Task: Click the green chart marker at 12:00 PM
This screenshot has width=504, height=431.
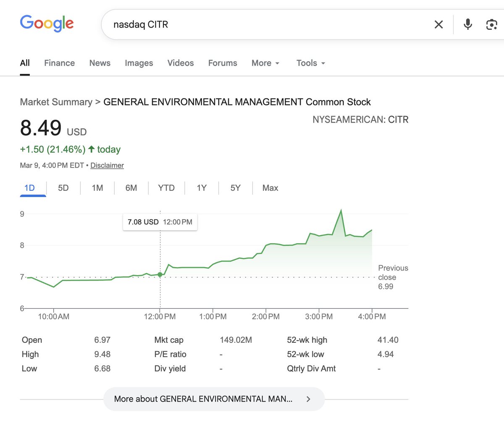Action: (x=160, y=275)
